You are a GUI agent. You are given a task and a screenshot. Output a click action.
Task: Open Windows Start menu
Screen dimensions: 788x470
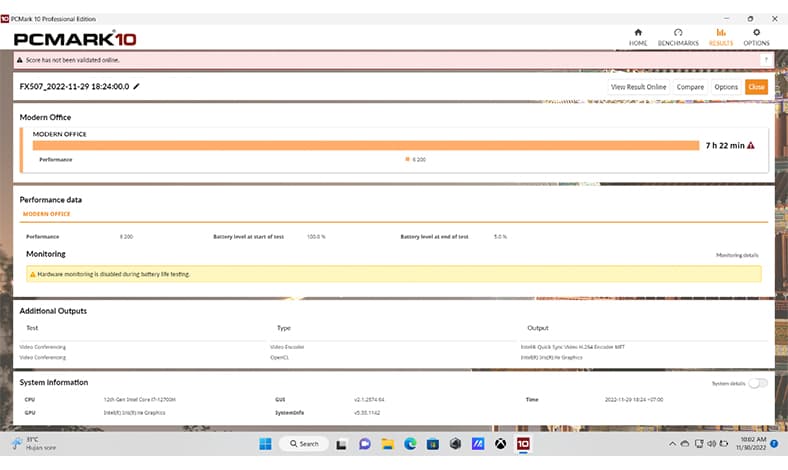(265, 444)
